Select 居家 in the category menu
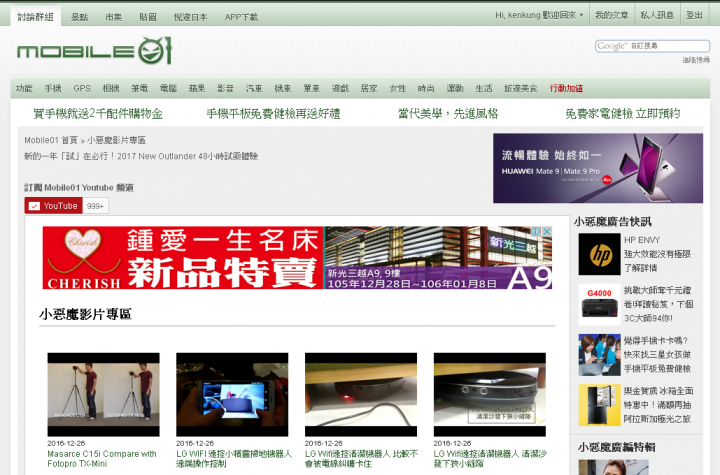The height and width of the screenshot is (475, 720). coord(369,88)
